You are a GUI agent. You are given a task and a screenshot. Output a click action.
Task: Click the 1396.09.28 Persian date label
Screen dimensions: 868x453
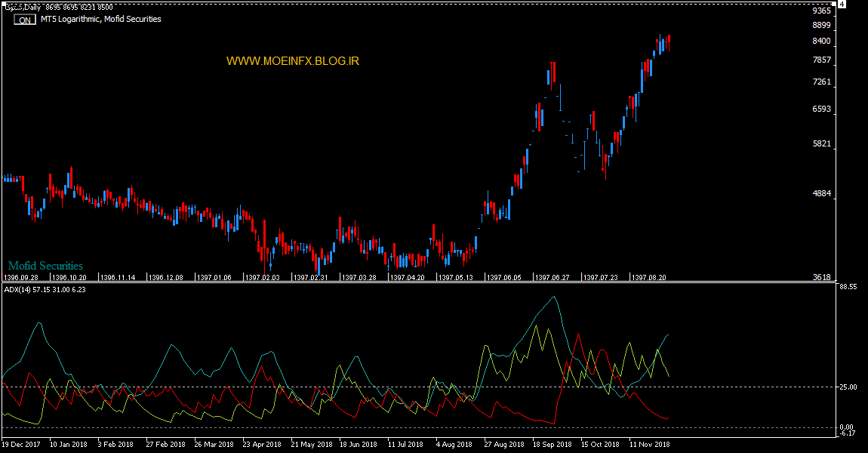(20, 277)
